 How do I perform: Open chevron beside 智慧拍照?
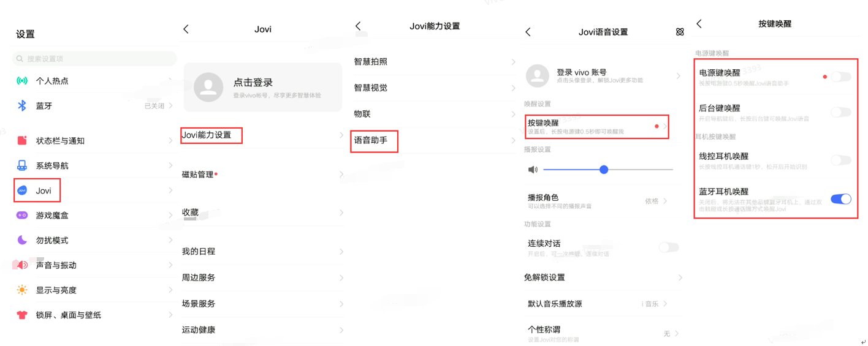click(x=513, y=62)
